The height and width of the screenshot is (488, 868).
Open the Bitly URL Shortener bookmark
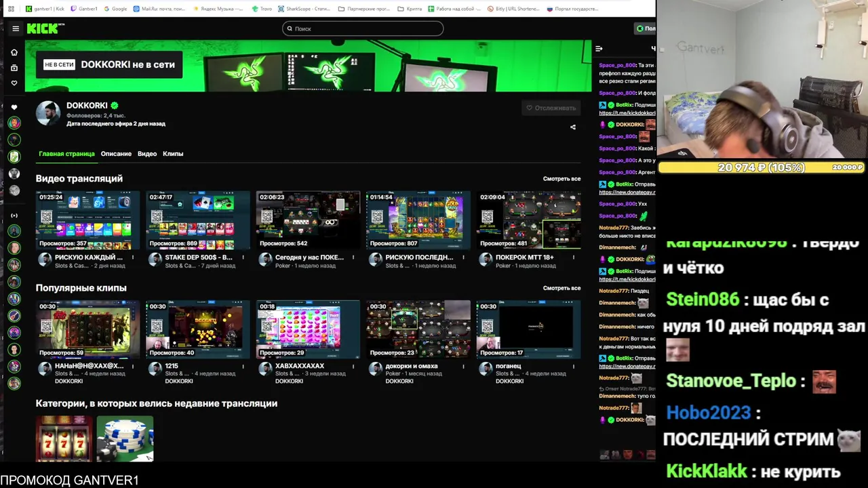click(513, 9)
